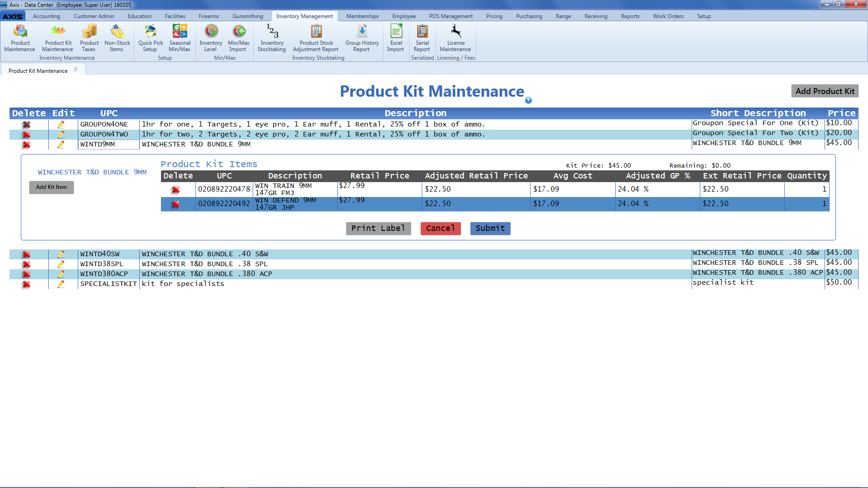Image resolution: width=868 pixels, height=488 pixels.
Task: Switch to the POS Management tab
Action: coord(451,16)
